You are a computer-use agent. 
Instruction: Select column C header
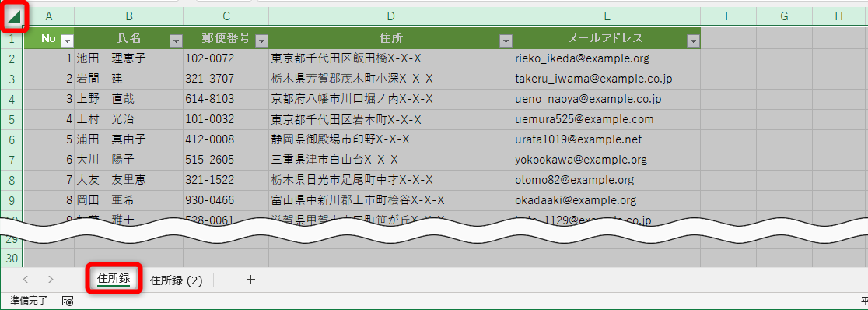tap(226, 16)
